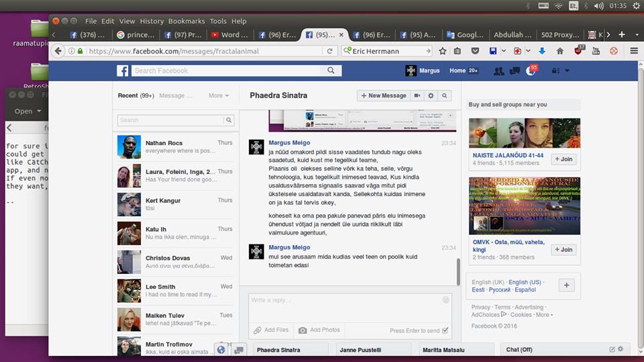Click the conversation list search magnifier
This screenshot has width=644, height=362.
pos(229,120)
